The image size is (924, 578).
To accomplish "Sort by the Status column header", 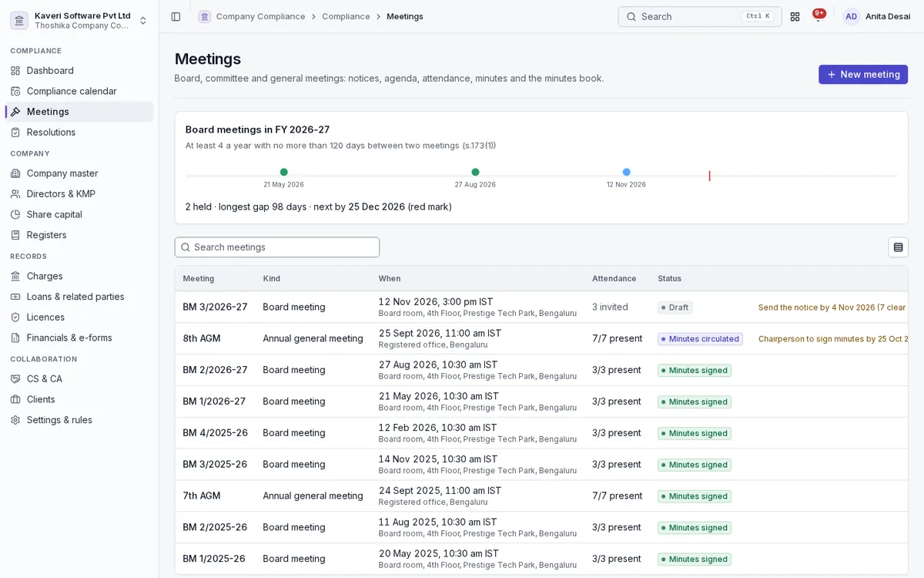I will (x=669, y=278).
